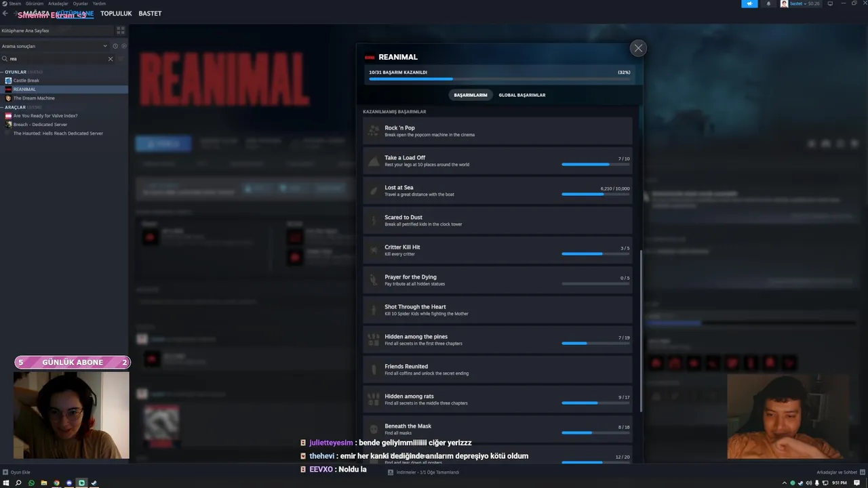Open Windows taskbar search
This screenshot has width=868, height=488.
(18, 483)
